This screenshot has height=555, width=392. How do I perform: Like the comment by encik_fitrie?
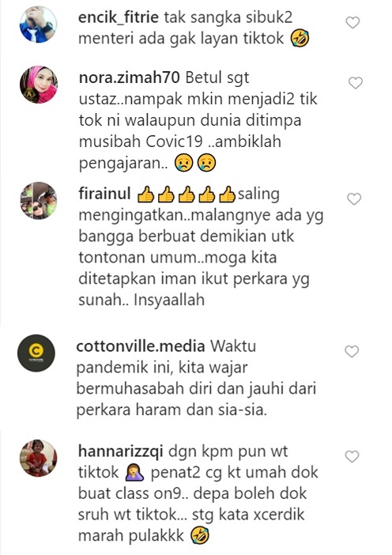352,23
